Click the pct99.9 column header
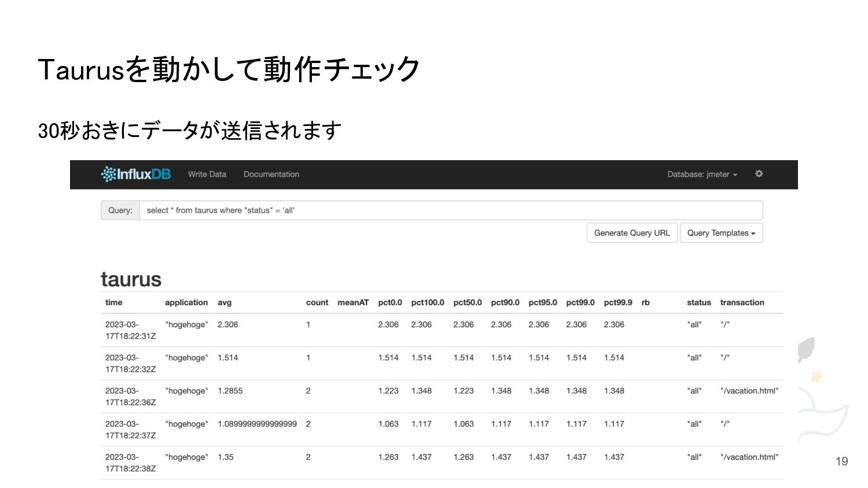This screenshot has height=488, width=868. click(618, 302)
